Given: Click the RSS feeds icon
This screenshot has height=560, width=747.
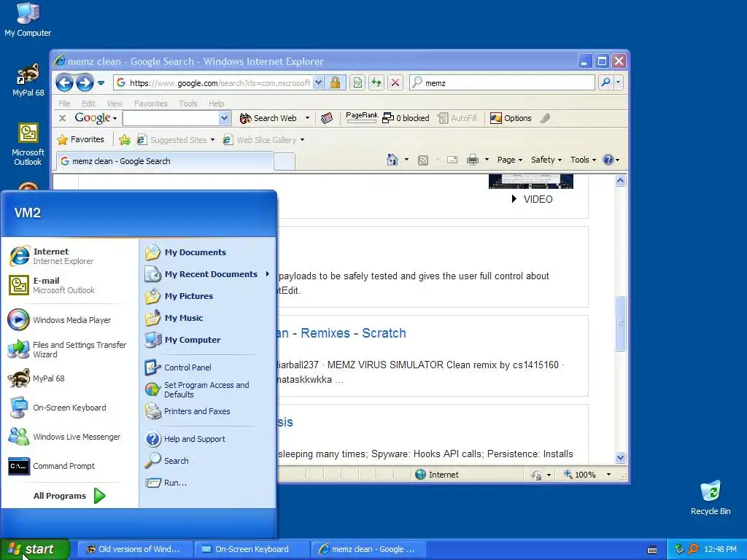Looking at the screenshot, I should 423,160.
